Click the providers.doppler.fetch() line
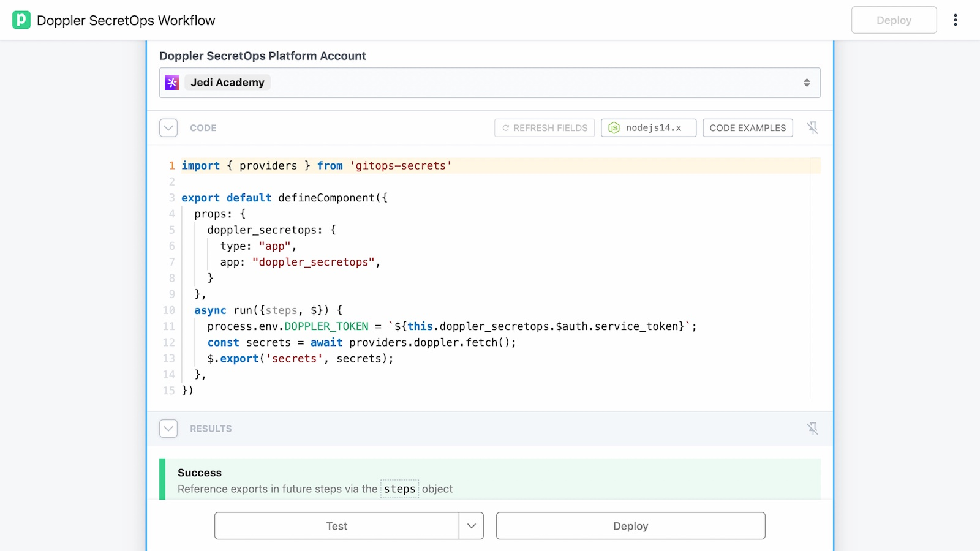980x551 pixels. [361, 342]
